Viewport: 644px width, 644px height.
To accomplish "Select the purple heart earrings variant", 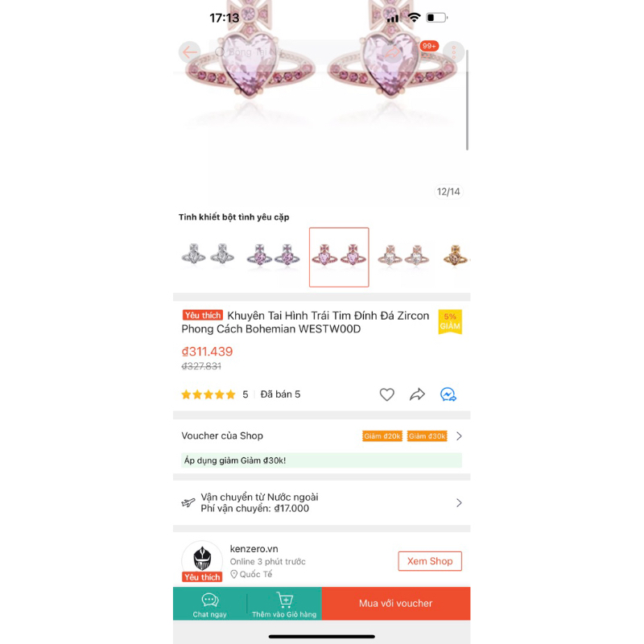I will click(x=273, y=255).
